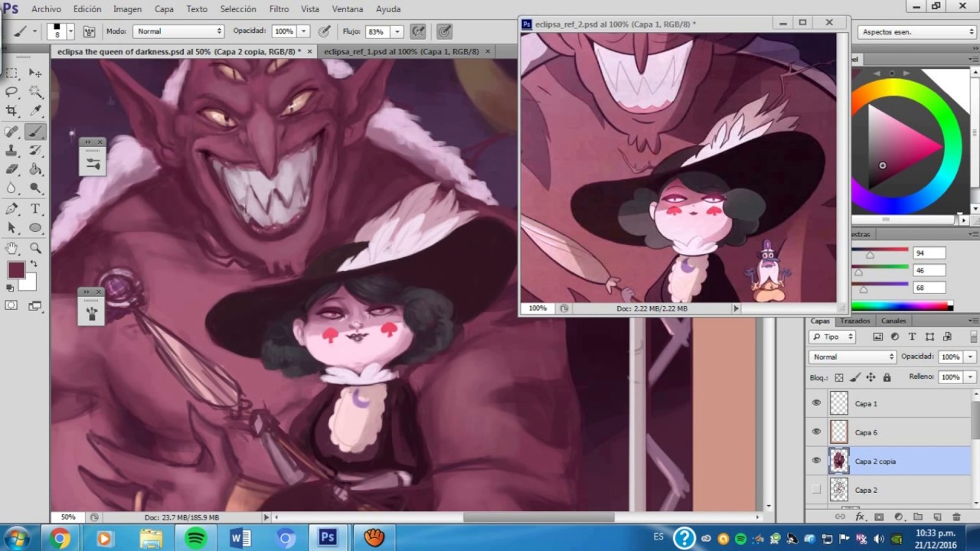Viewport: 980px width, 551px height.
Task: Create a new layer group
Action: click(x=917, y=517)
